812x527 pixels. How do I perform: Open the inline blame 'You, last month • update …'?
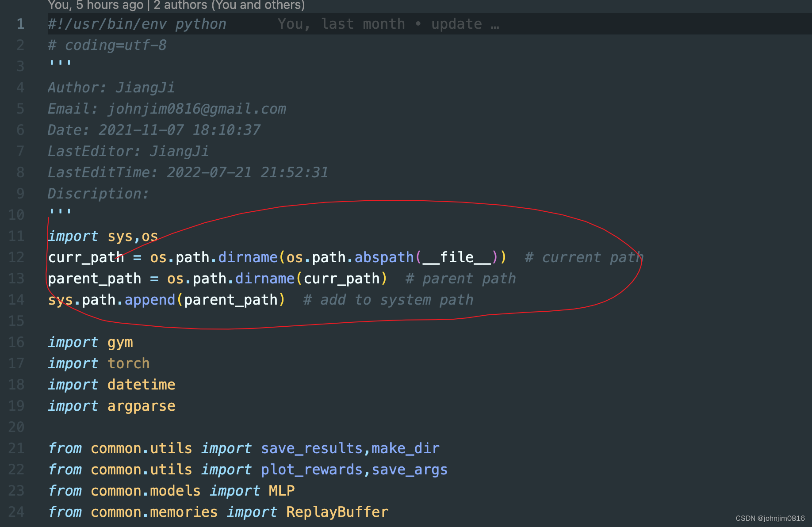point(387,24)
